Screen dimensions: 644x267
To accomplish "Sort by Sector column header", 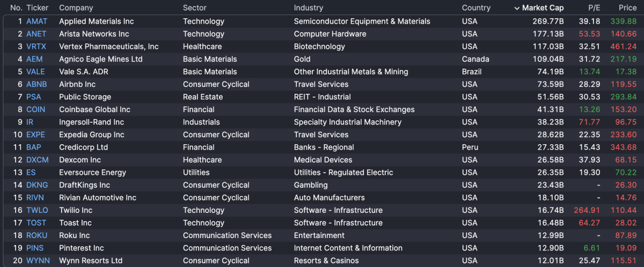I will click(194, 8).
